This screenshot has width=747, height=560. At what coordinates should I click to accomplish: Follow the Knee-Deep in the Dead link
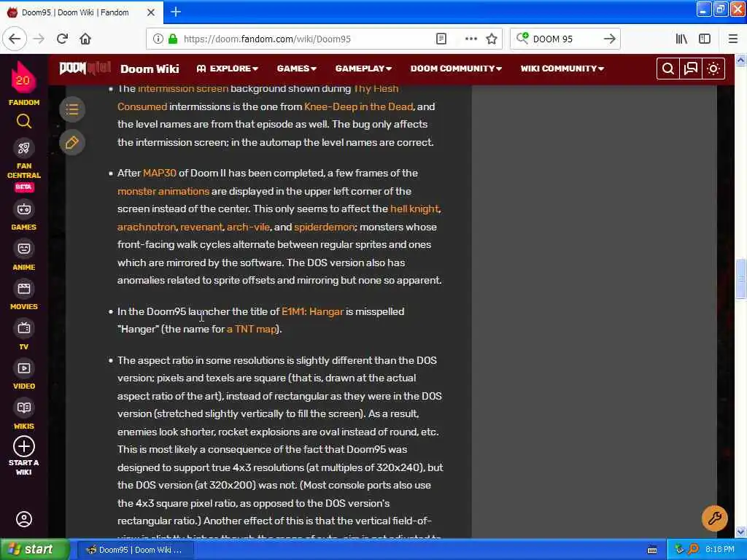pos(359,106)
